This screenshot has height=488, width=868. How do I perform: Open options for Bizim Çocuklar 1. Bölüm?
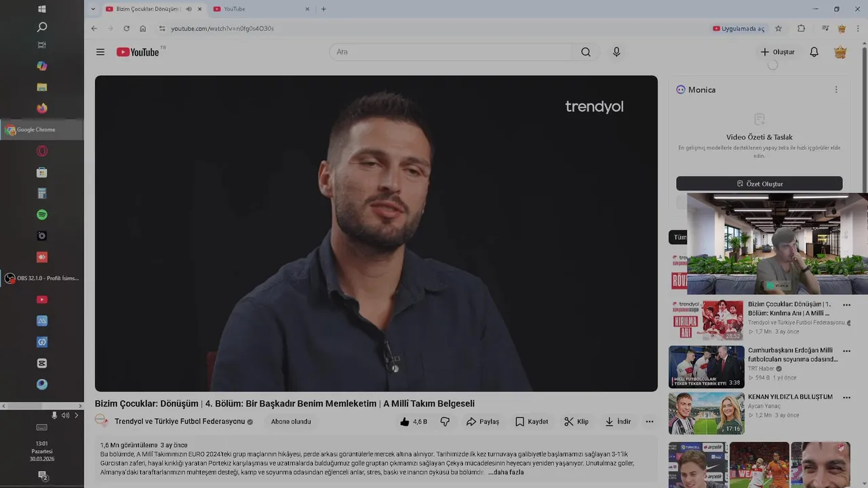point(846,305)
